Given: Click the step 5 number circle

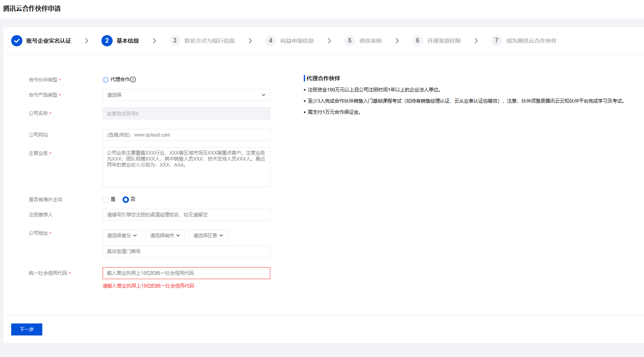Looking at the screenshot, I should pyautogui.click(x=350, y=41).
